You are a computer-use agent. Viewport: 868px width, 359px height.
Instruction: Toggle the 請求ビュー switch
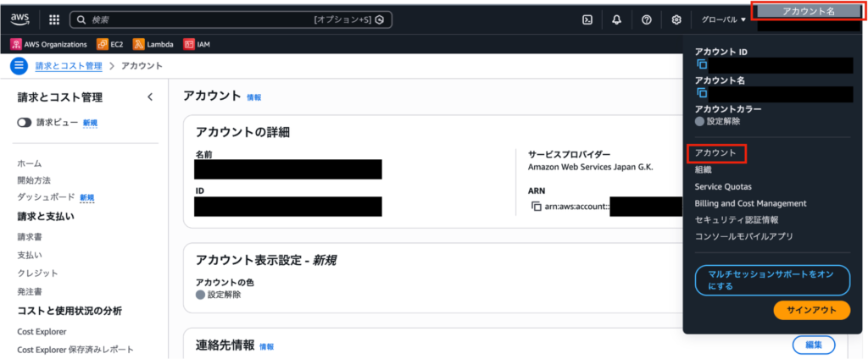point(25,123)
